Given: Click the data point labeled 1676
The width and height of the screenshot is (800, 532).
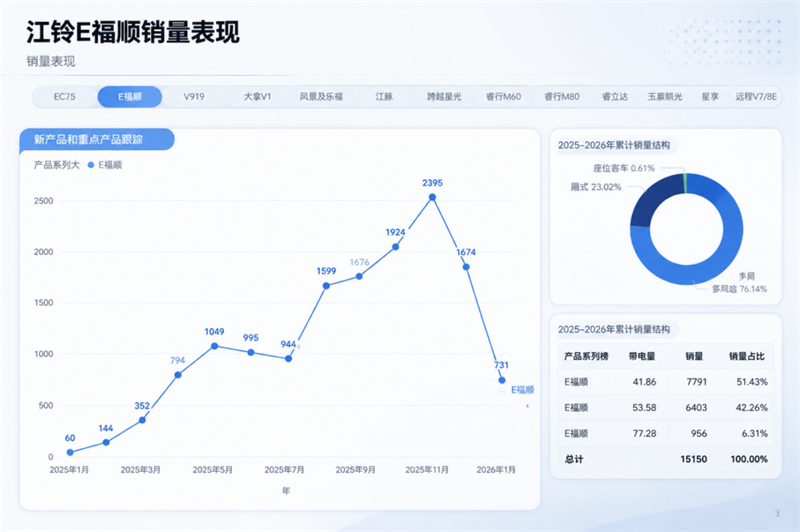Looking at the screenshot, I should click(x=359, y=276).
